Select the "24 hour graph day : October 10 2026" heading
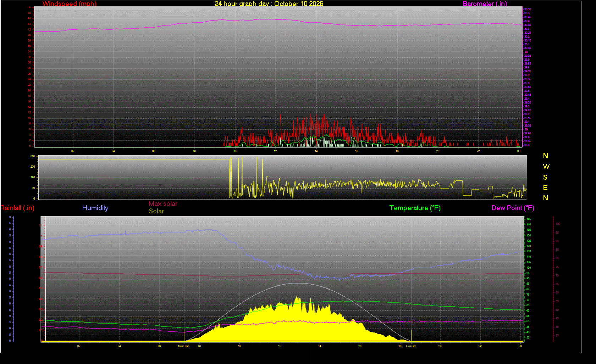Image resolution: width=596 pixels, height=364 pixels. click(x=269, y=4)
